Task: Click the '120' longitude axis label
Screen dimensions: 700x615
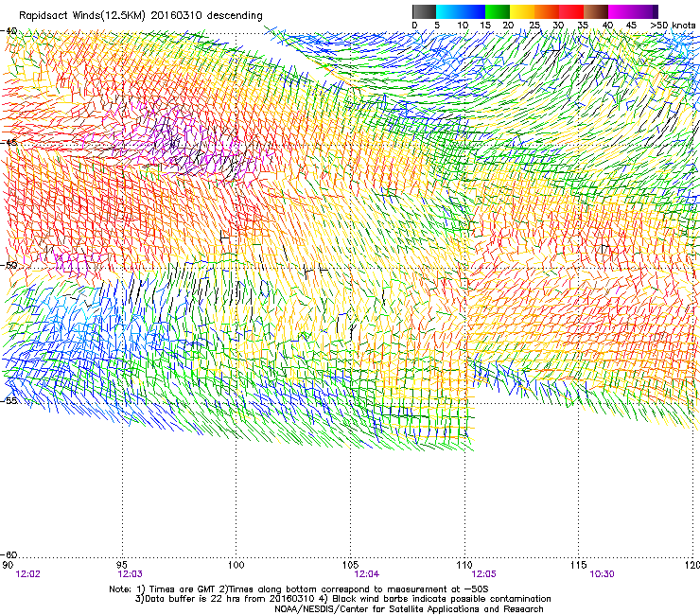Action: (x=693, y=565)
